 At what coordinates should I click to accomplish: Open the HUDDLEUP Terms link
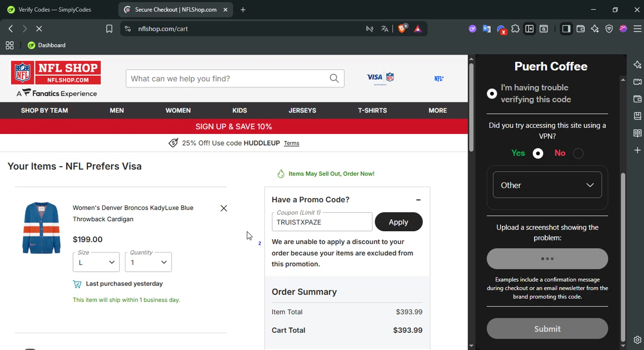292,143
